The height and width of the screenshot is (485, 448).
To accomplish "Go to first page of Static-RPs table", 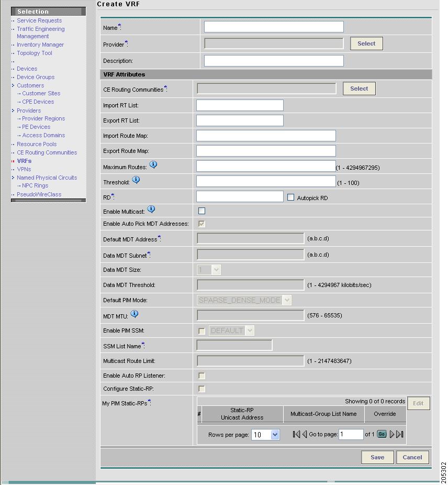I will (296, 434).
